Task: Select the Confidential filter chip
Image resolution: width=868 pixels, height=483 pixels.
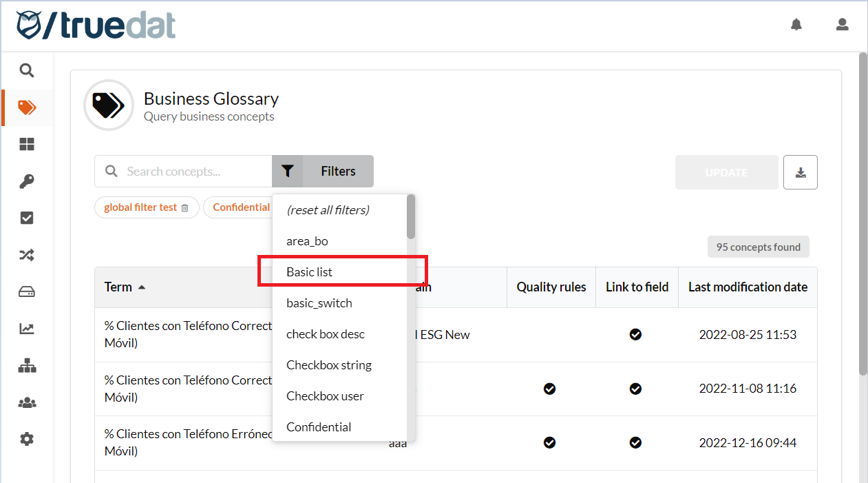Action: pyautogui.click(x=241, y=207)
